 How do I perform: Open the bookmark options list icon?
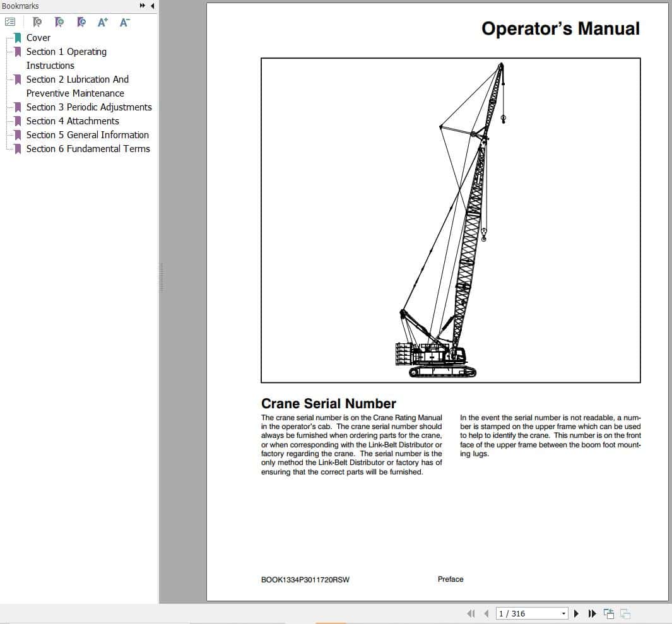point(10,21)
